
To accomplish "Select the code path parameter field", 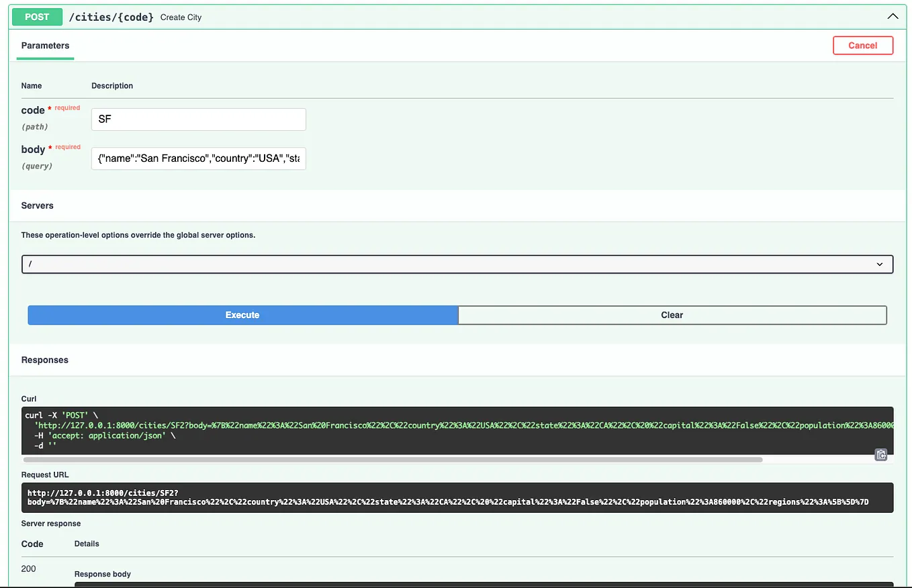I will 198,119.
